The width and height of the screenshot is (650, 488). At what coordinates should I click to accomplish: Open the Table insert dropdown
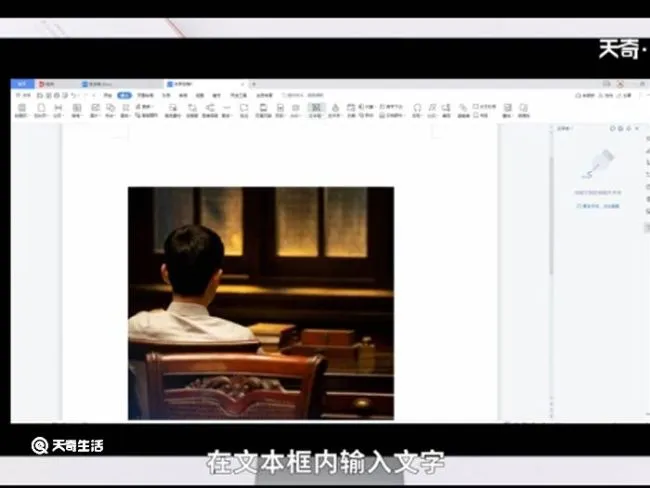point(77,111)
